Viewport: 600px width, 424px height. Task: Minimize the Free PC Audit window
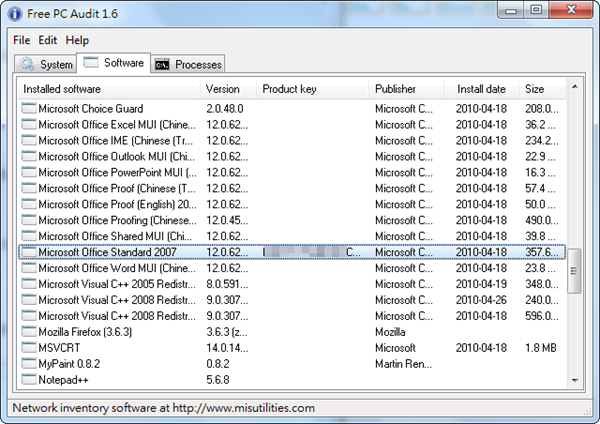coord(511,10)
